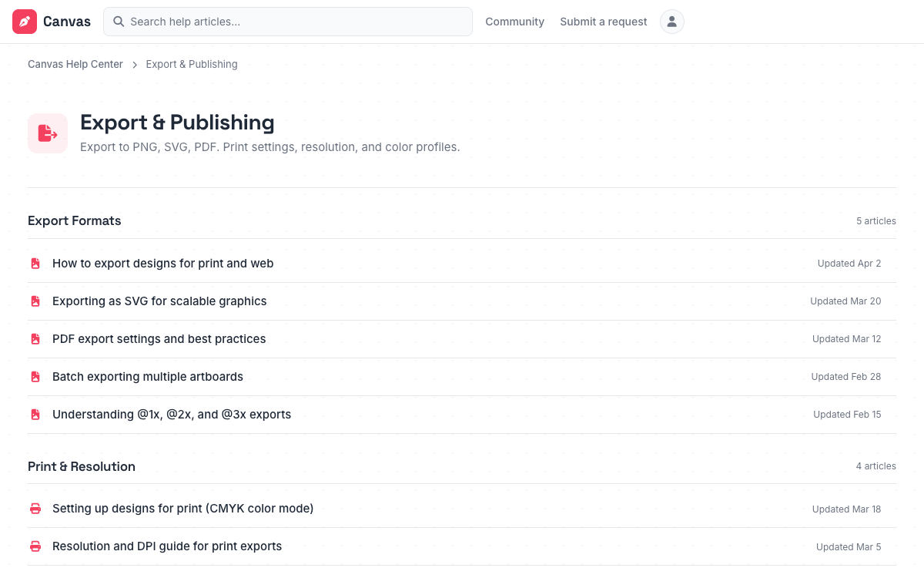Click the 5 articles count label
Image resolution: width=924 pixels, height=578 pixels.
[x=876, y=221]
